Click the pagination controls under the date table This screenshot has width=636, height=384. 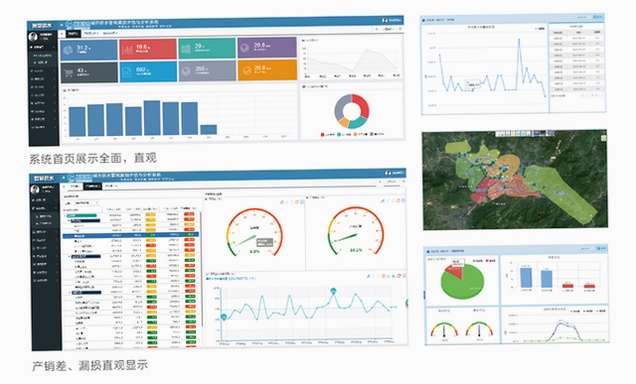pyautogui.click(x=591, y=95)
